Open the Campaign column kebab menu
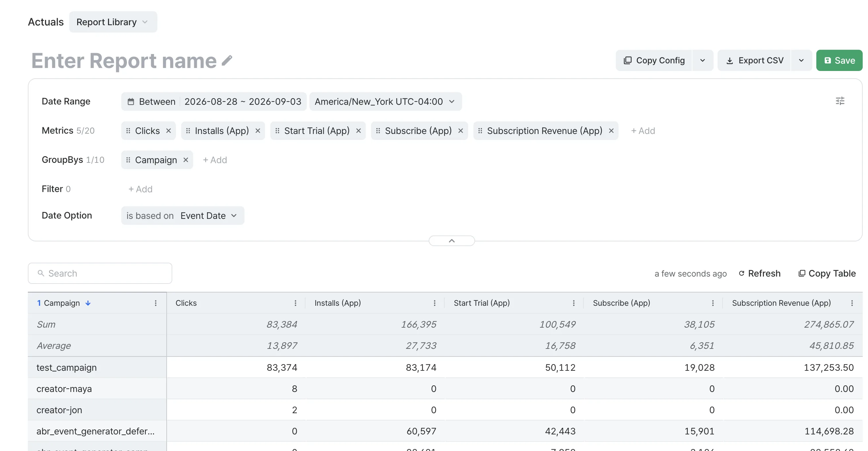Image resolution: width=868 pixels, height=451 pixels. pyautogui.click(x=156, y=303)
